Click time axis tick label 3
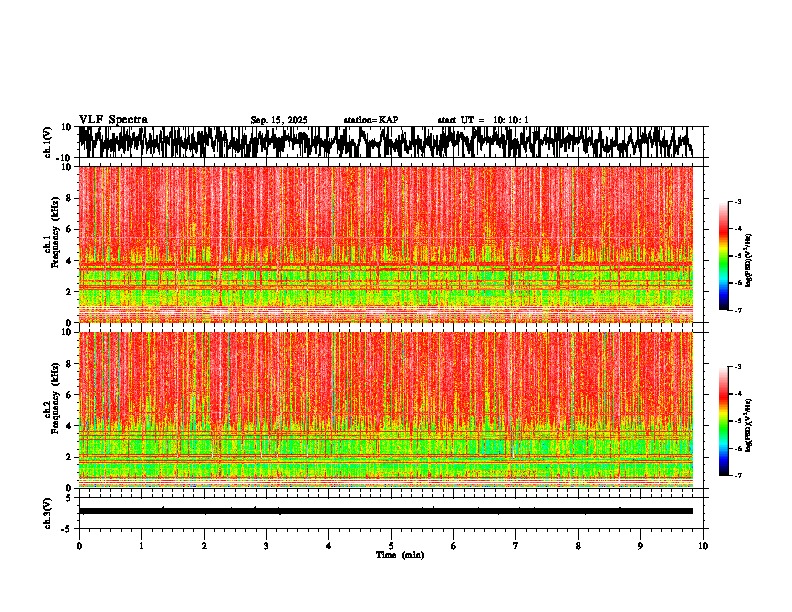This screenshot has width=792, height=612. [266, 546]
